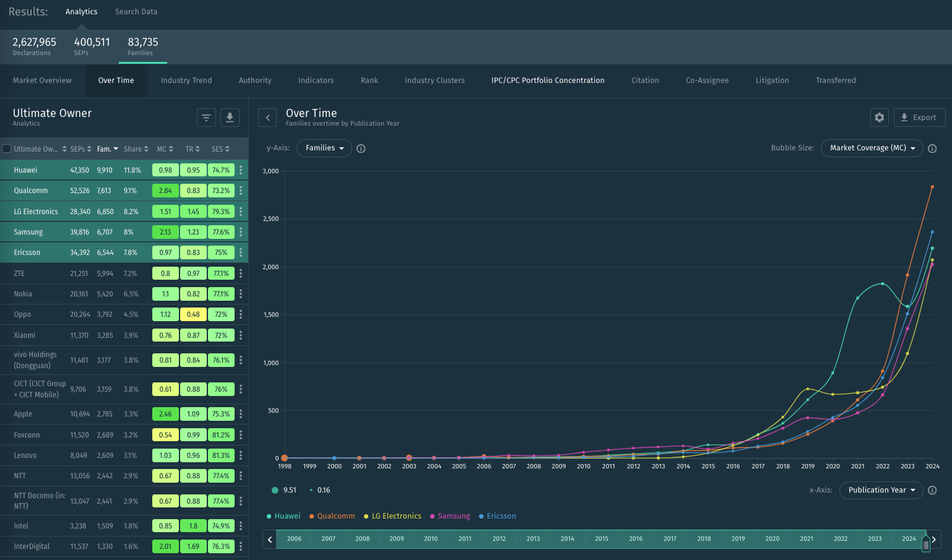Toggle Huawei series in chart legend
Image resolution: width=952 pixels, height=560 pixels.
click(x=283, y=516)
